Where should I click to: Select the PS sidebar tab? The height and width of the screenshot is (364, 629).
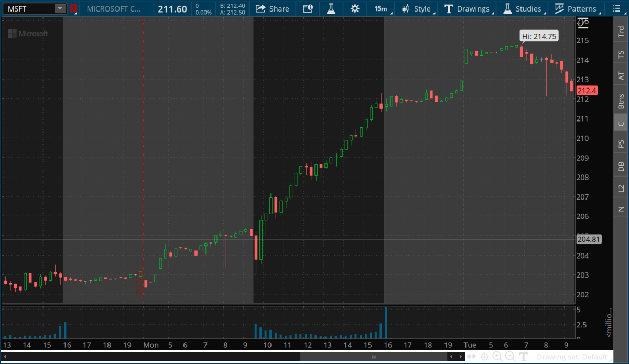[621, 144]
